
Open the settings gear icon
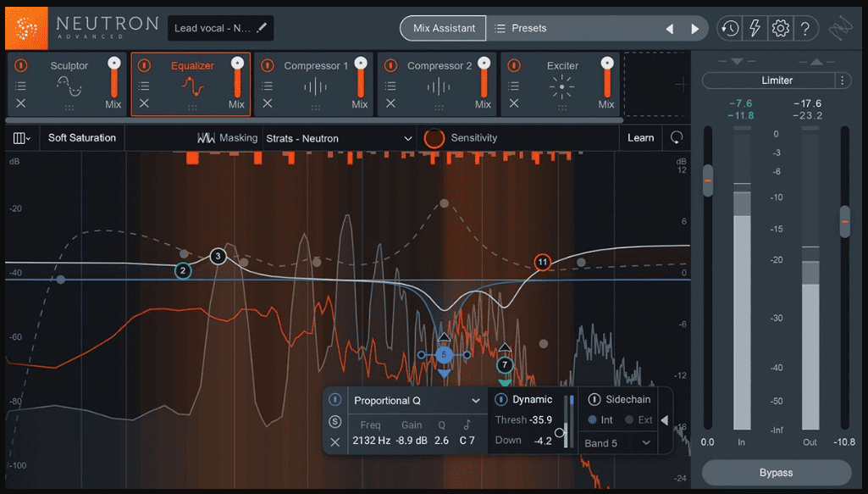click(x=780, y=28)
